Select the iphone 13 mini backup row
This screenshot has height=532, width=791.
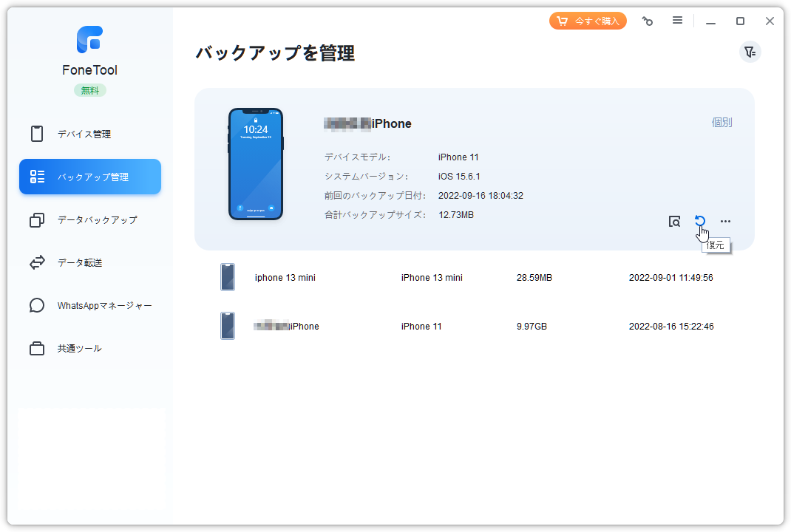pyautogui.click(x=473, y=278)
